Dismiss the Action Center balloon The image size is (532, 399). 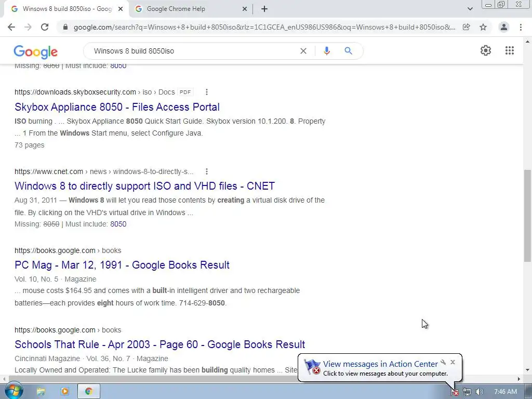pyautogui.click(x=453, y=362)
